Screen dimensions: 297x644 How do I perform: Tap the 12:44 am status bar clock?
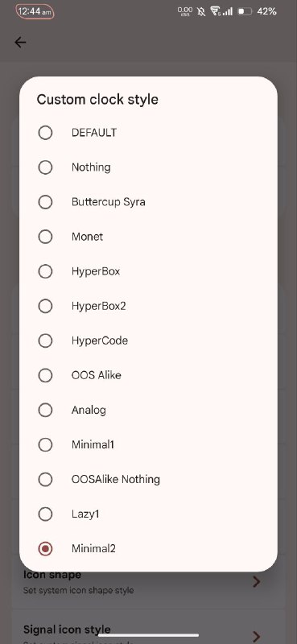[35, 12]
